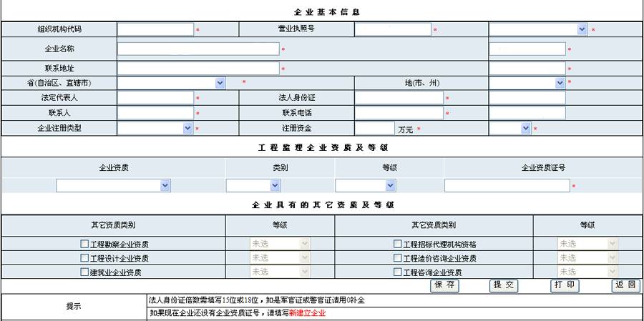Screen dimensions: 644x321
Task: Check the 工程勘察企业资质 checkbox
Action: (x=85, y=244)
